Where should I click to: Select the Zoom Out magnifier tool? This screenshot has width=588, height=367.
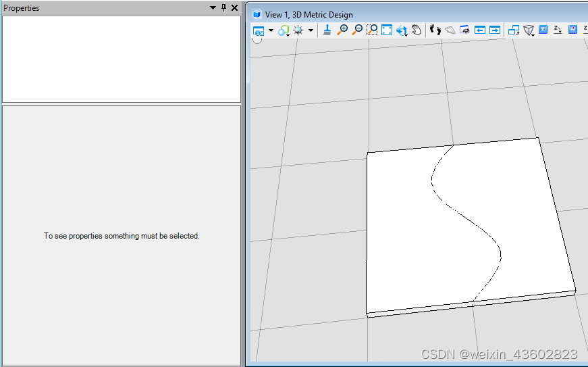(357, 30)
